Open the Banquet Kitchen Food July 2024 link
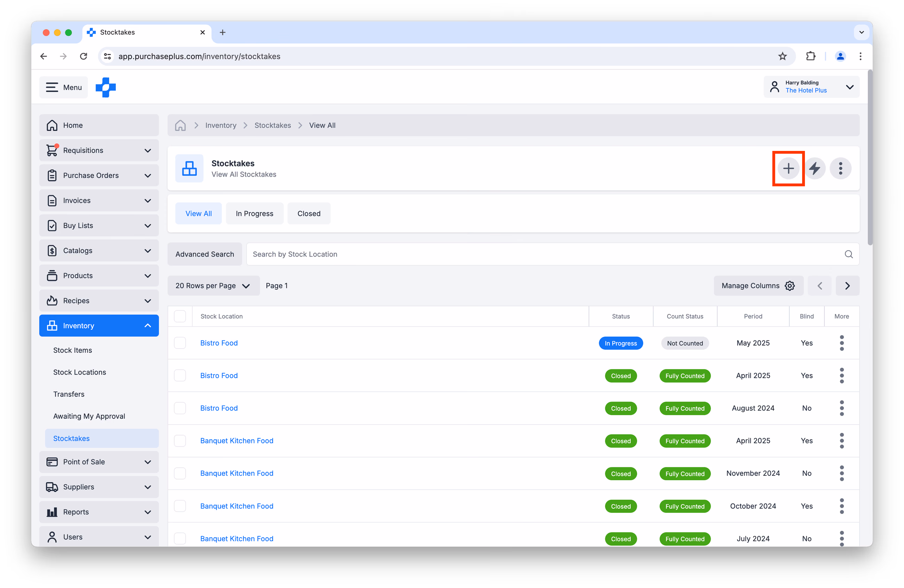 [237, 539]
